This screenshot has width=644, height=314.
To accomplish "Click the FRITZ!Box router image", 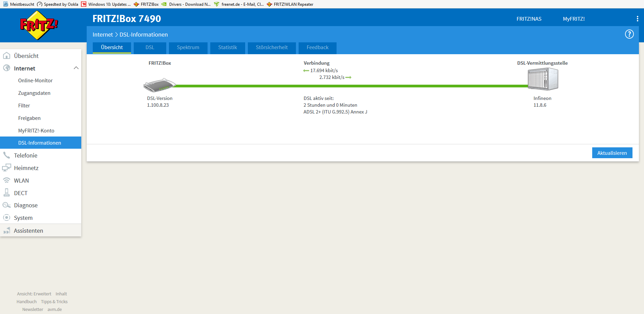I will 159,85.
